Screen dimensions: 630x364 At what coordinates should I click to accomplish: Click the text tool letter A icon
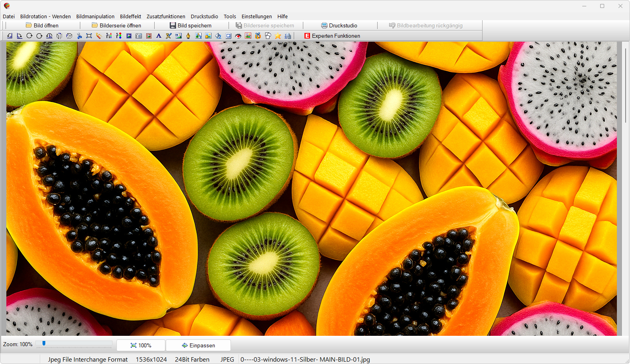tap(159, 36)
